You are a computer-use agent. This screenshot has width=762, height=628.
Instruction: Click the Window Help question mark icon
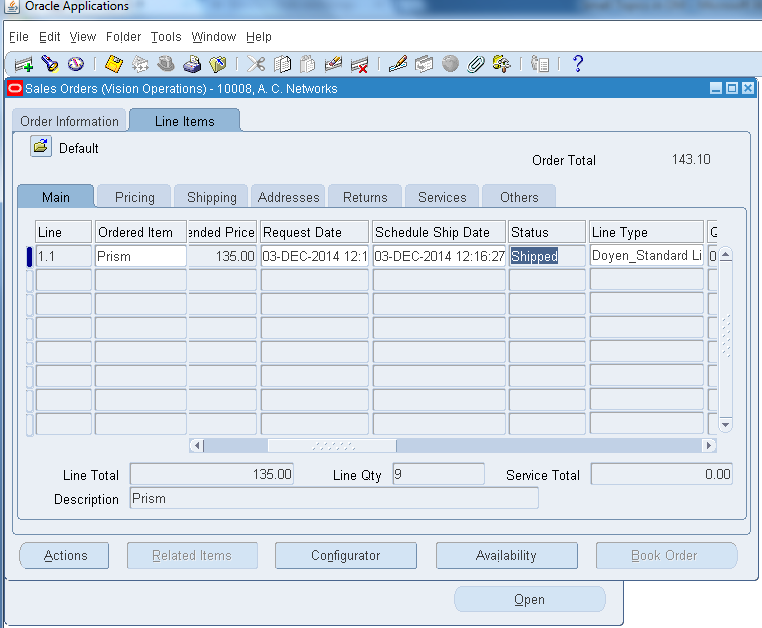(x=577, y=64)
